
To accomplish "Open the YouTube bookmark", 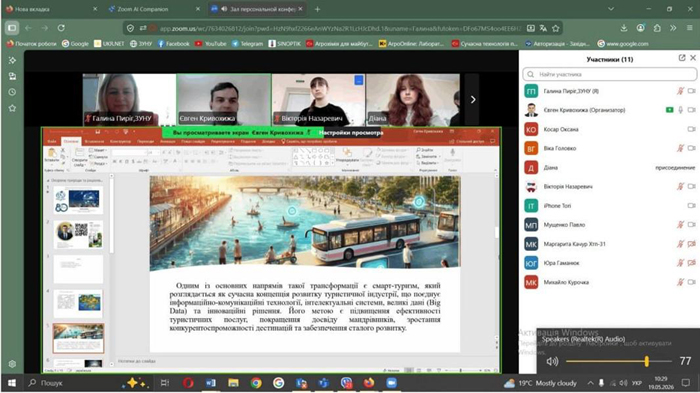I will pos(210,44).
